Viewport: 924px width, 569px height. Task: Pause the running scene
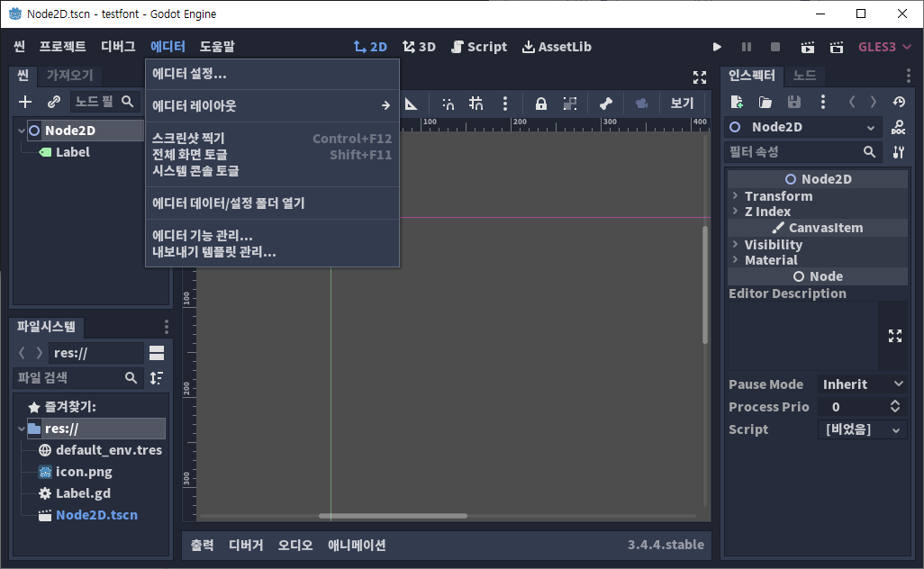[746, 47]
